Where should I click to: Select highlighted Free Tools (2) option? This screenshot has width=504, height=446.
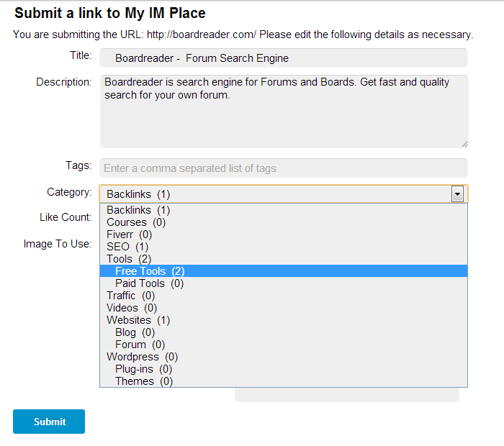click(284, 271)
